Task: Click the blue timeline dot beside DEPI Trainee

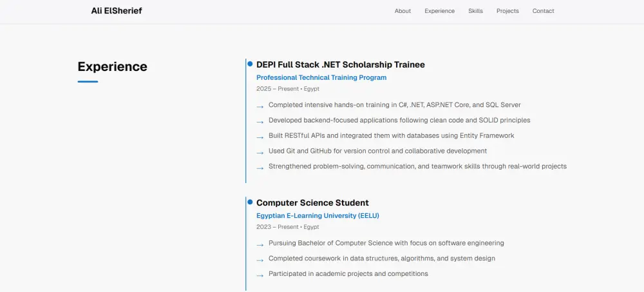Action: click(250, 64)
